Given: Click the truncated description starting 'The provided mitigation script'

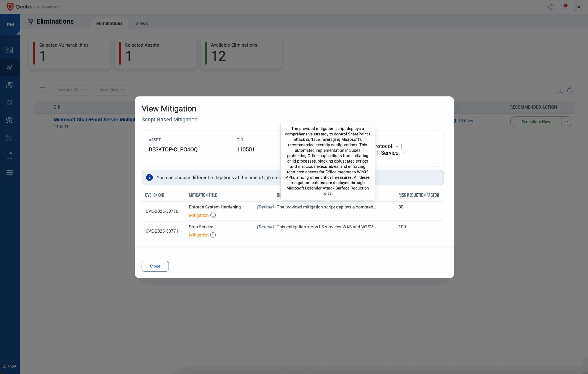Looking at the screenshot, I should click(x=326, y=207).
